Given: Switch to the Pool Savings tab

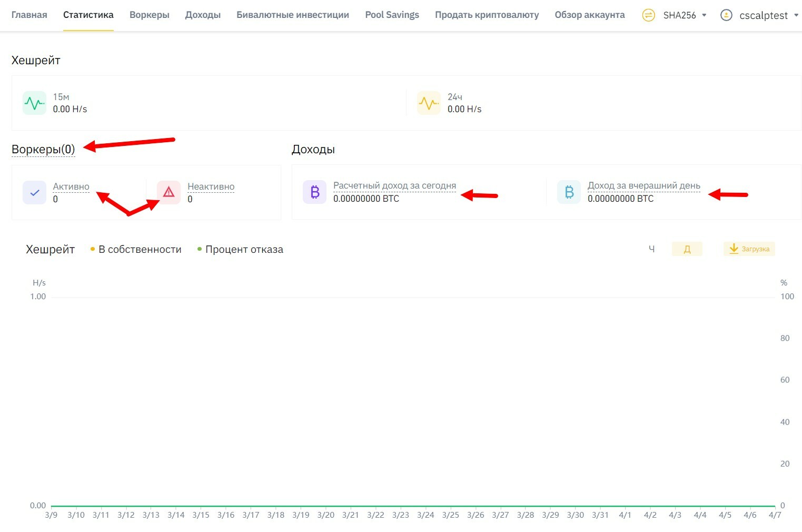Looking at the screenshot, I should tap(392, 15).
